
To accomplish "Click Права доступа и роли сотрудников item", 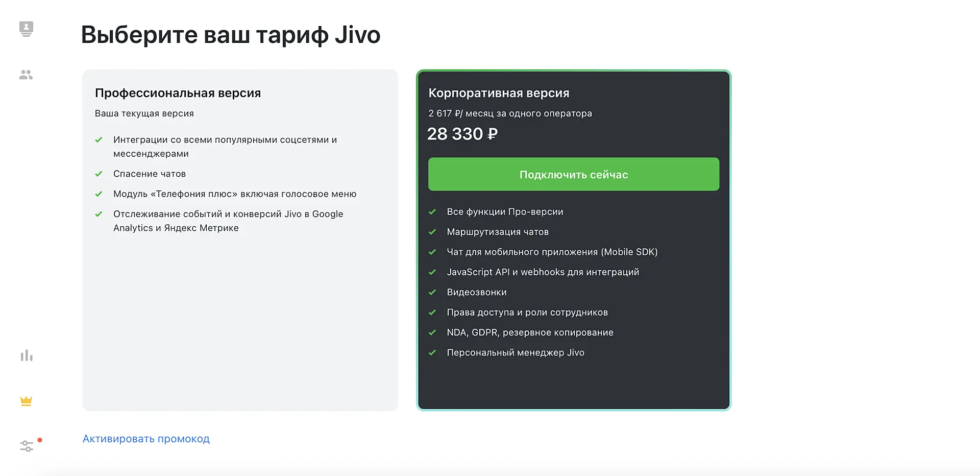I will [x=527, y=313].
